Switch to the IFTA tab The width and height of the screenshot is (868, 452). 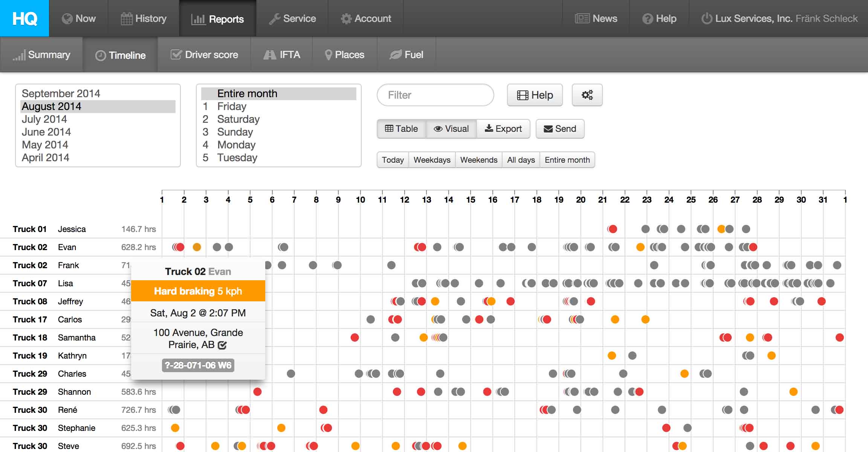pyautogui.click(x=282, y=55)
